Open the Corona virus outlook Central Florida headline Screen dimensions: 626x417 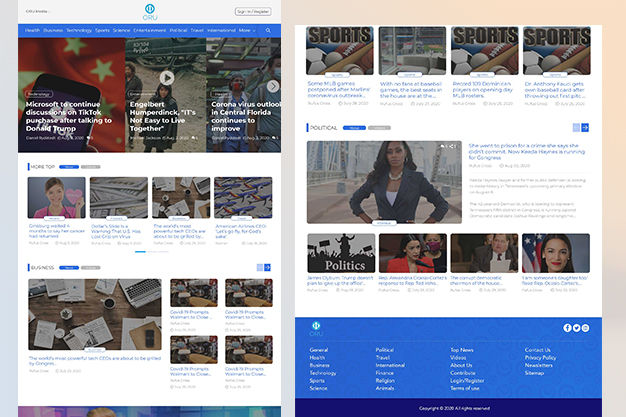coord(245,116)
